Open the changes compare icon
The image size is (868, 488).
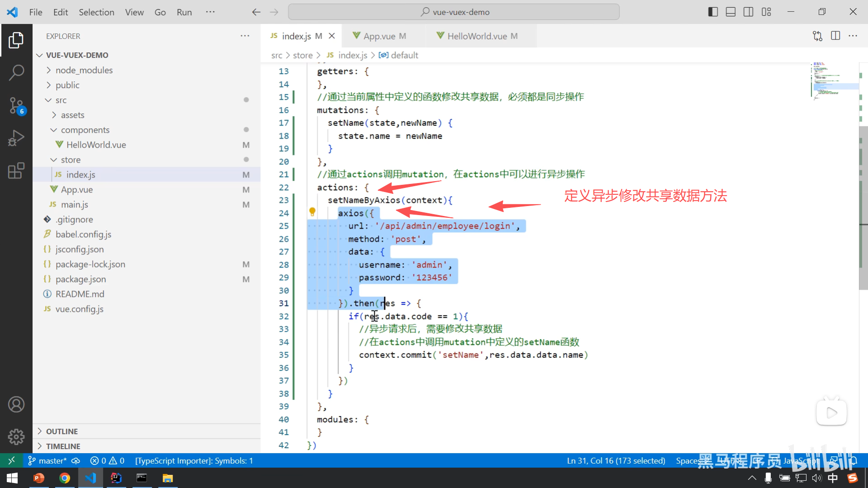tap(817, 36)
